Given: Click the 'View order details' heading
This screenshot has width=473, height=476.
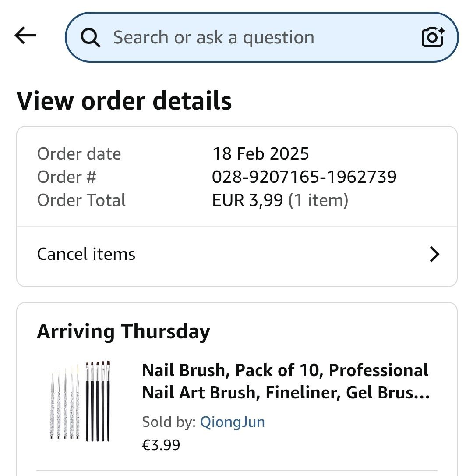Looking at the screenshot, I should pos(124,101).
